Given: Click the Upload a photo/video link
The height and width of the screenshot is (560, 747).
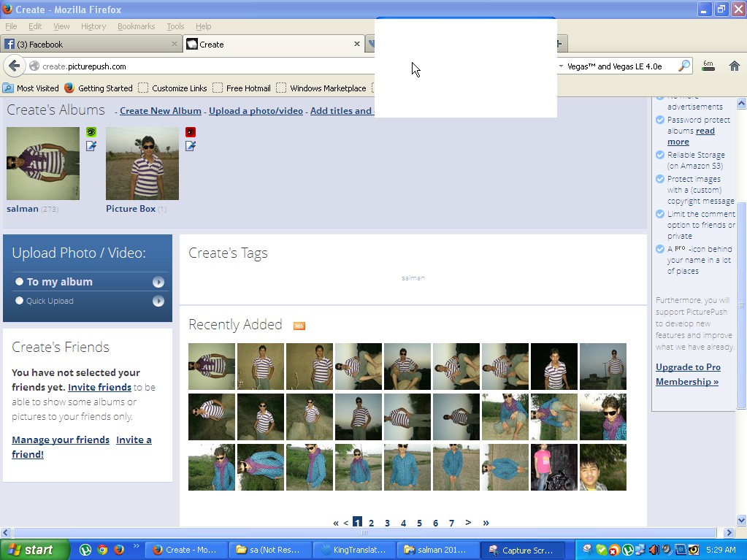Looking at the screenshot, I should (256, 110).
